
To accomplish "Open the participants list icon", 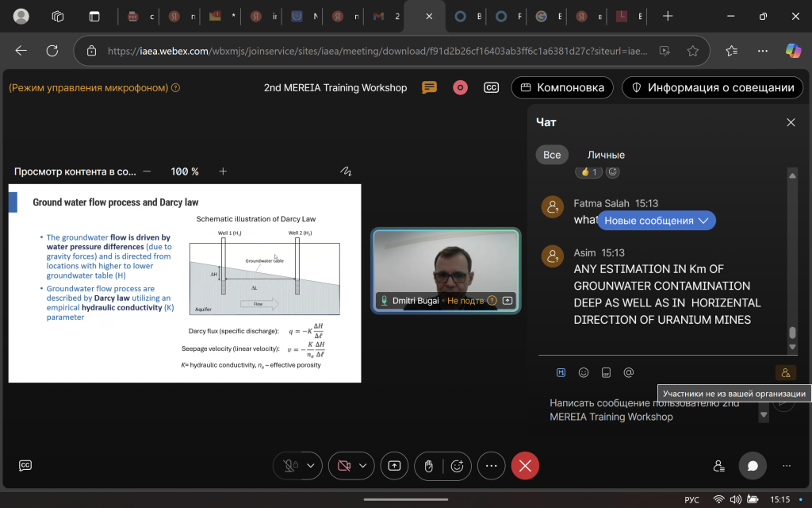I will point(718,466).
